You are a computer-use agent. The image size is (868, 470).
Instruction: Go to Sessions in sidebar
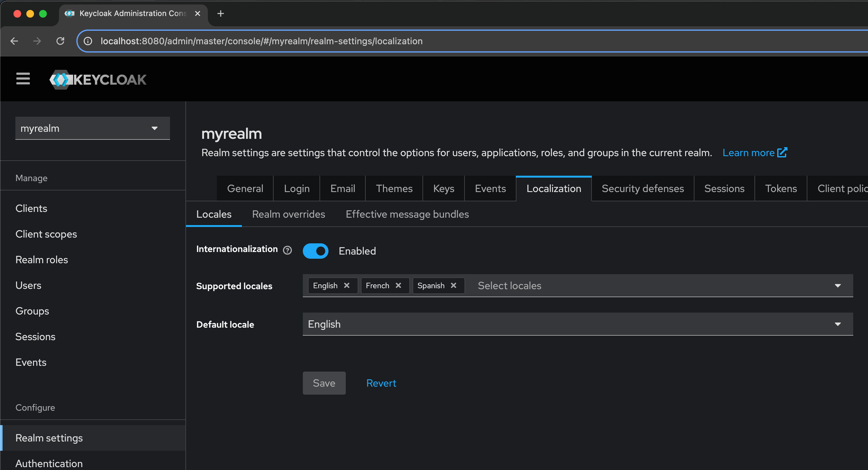click(93, 336)
